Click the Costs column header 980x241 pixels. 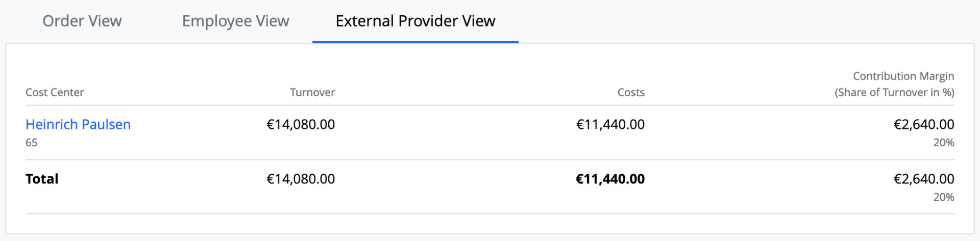coord(631,92)
